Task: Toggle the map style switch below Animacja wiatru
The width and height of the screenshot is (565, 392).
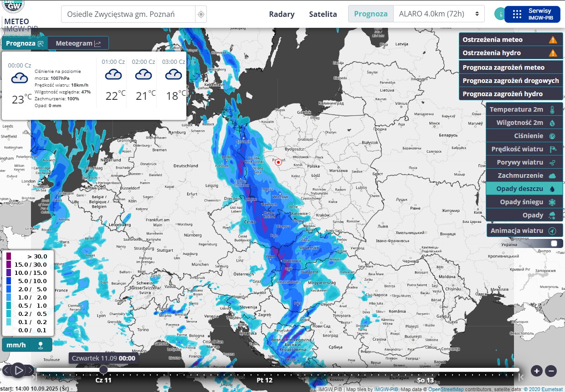Action: tap(554, 243)
